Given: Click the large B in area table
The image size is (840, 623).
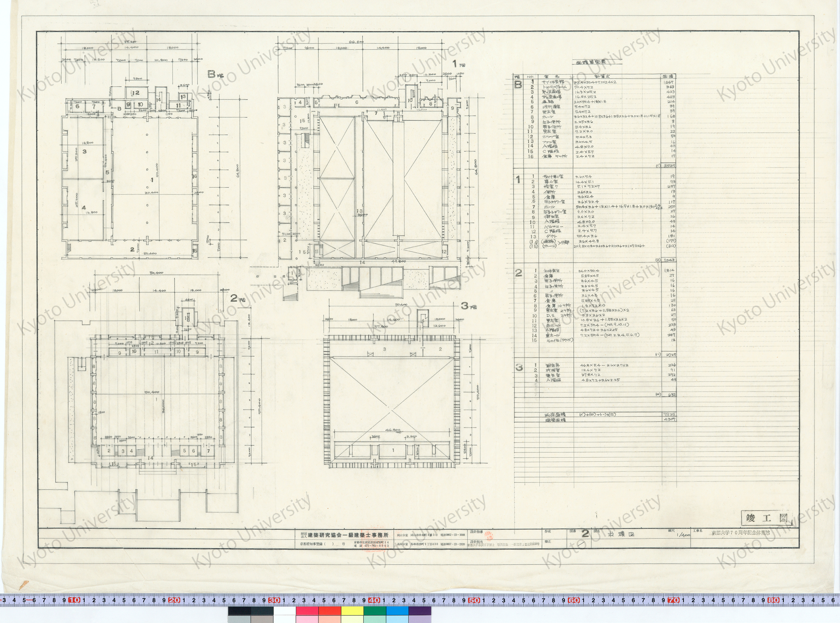Looking at the screenshot, I should [518, 85].
